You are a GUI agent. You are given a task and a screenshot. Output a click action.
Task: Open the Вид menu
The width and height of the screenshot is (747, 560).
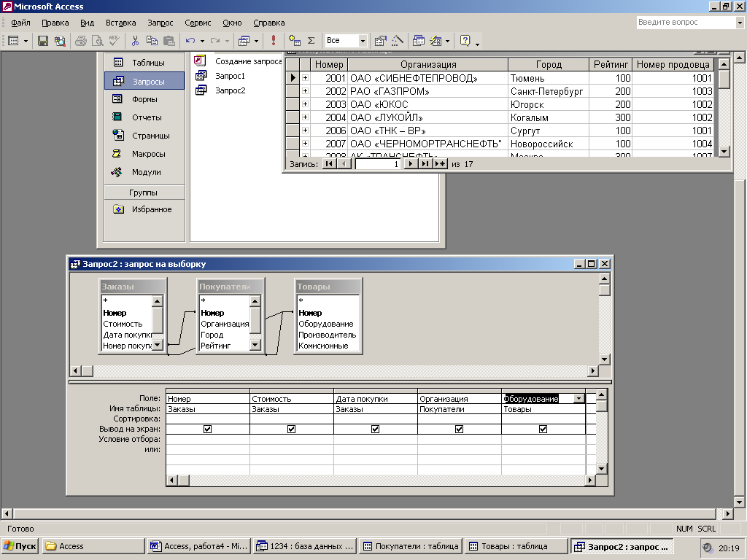(x=88, y=23)
